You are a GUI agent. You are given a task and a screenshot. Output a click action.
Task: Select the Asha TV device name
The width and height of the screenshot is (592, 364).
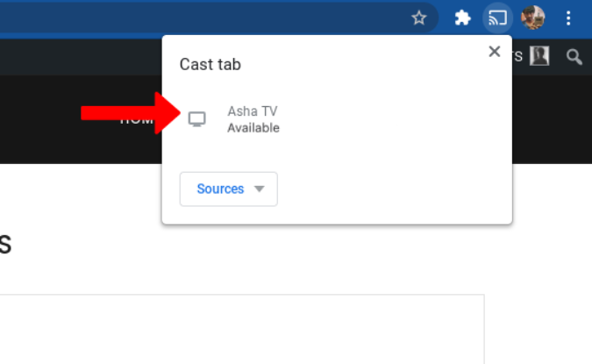tap(253, 111)
